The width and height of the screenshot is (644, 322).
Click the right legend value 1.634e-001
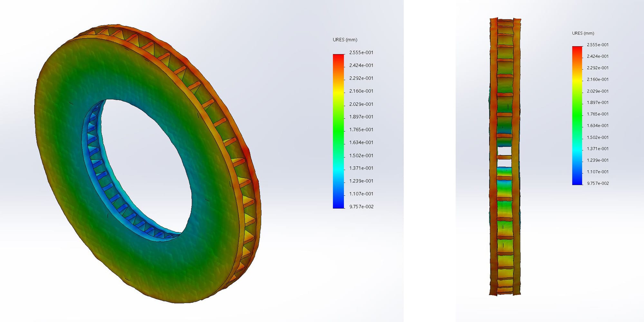pos(598,126)
